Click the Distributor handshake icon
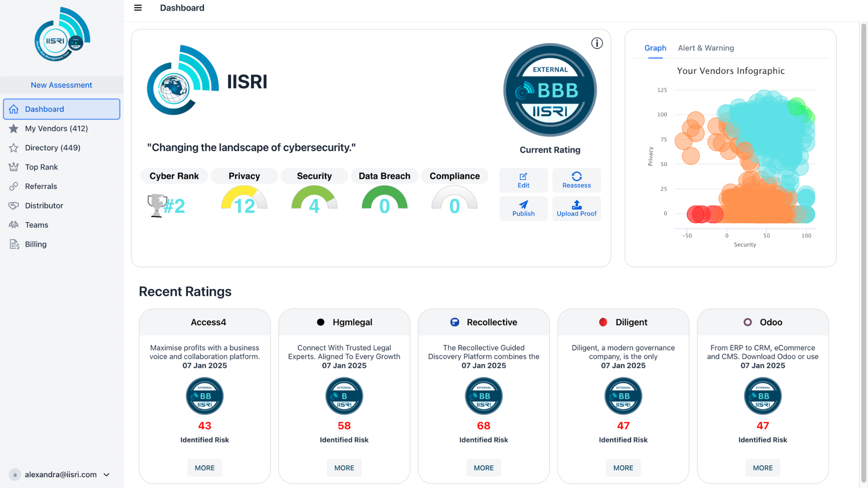Screen dimensions: 868x488 coord(14,206)
